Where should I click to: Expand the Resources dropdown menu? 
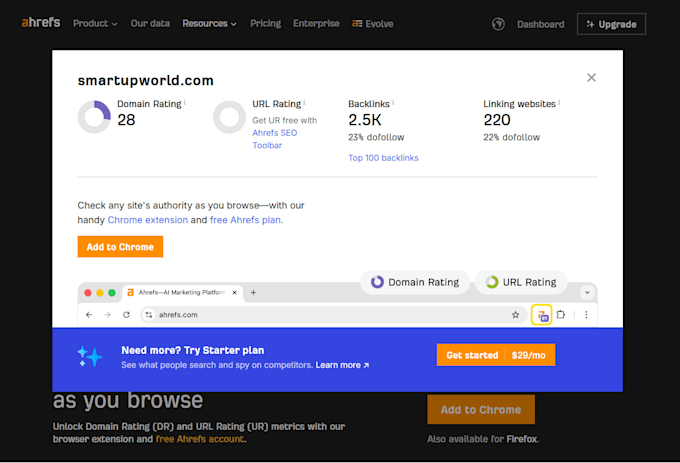point(209,23)
